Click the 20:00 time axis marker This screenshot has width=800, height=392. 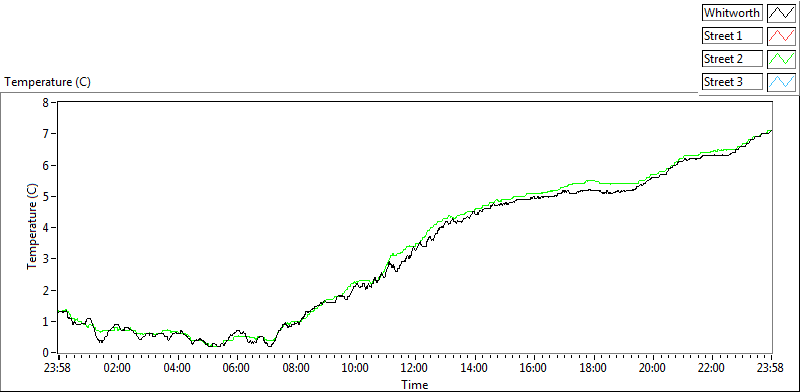coord(653,368)
